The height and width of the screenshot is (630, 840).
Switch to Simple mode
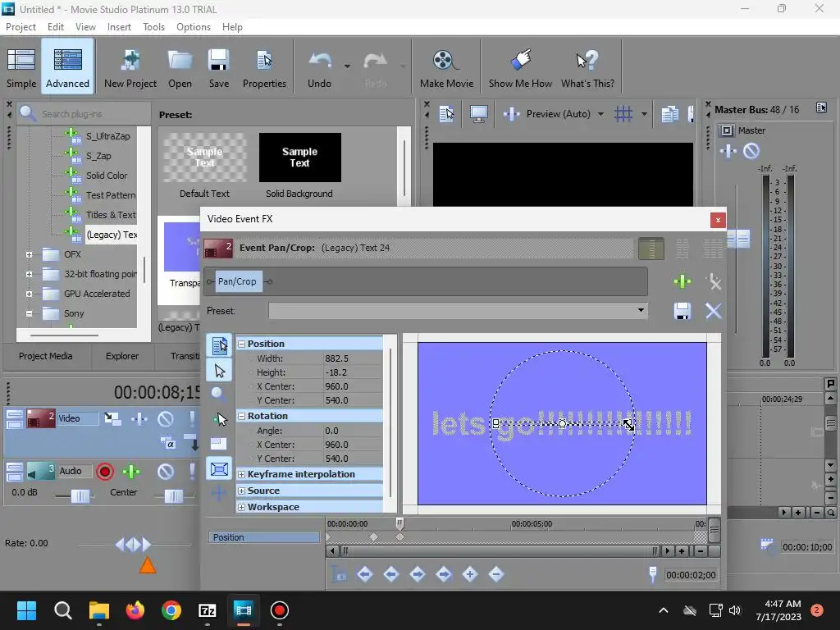21,68
